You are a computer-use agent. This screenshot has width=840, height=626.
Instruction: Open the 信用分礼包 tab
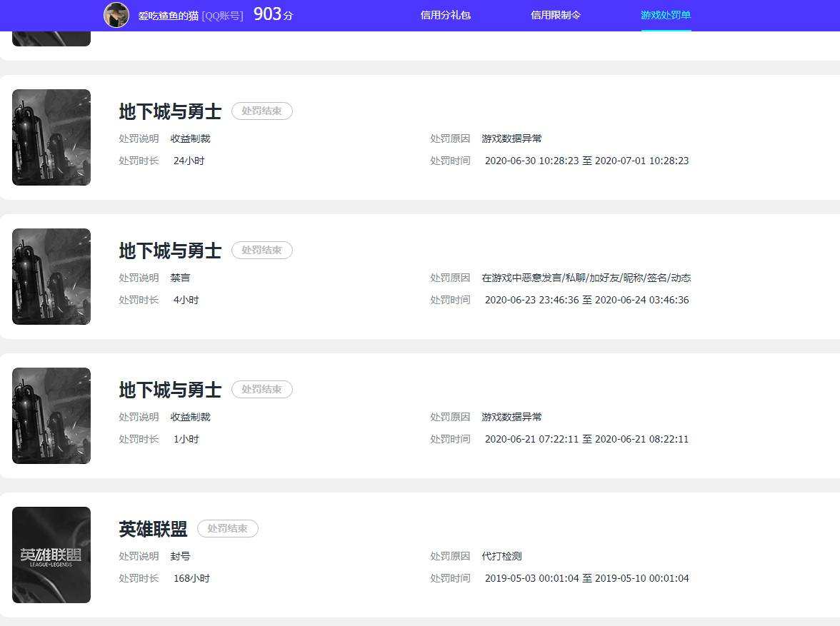(445, 15)
